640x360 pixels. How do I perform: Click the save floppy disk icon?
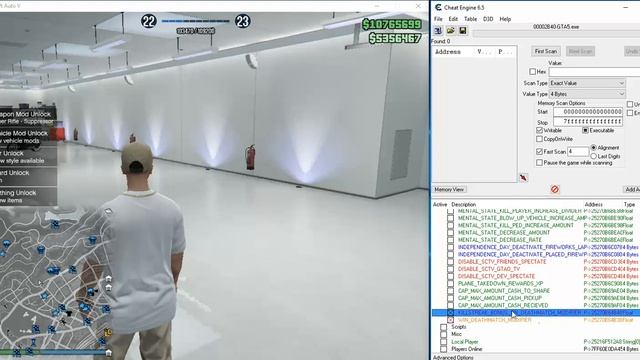click(462, 31)
